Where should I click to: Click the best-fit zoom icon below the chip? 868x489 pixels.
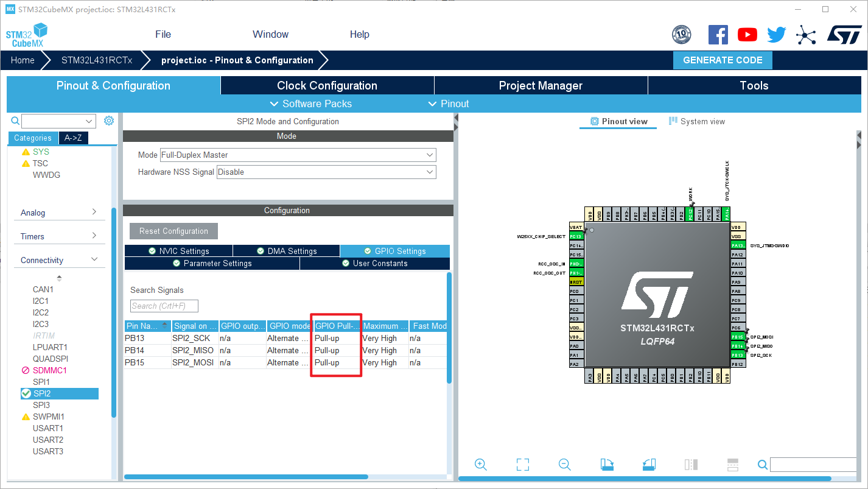coord(522,464)
